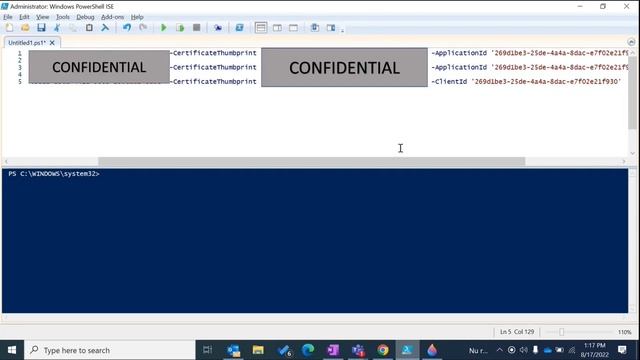The height and width of the screenshot is (360, 640).
Task: Click -ClientId parameter text on line 5
Action: (449, 82)
